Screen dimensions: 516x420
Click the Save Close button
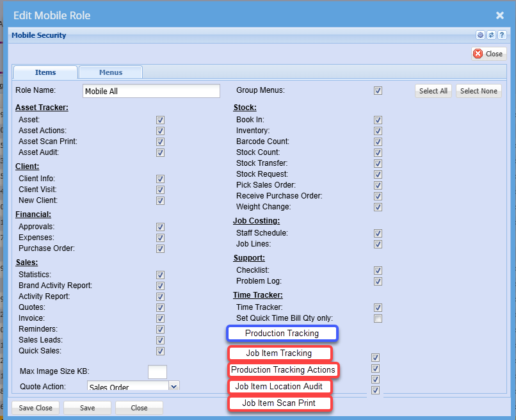click(36, 408)
